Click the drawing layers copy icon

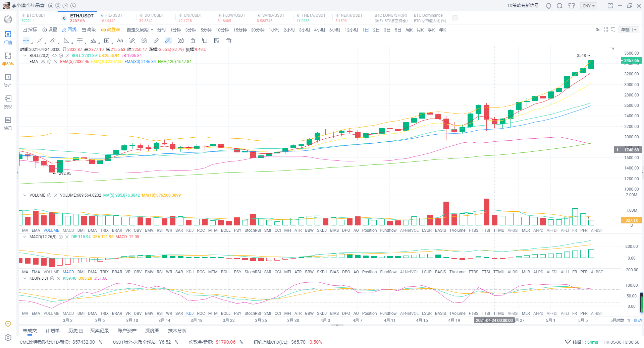pos(205,41)
